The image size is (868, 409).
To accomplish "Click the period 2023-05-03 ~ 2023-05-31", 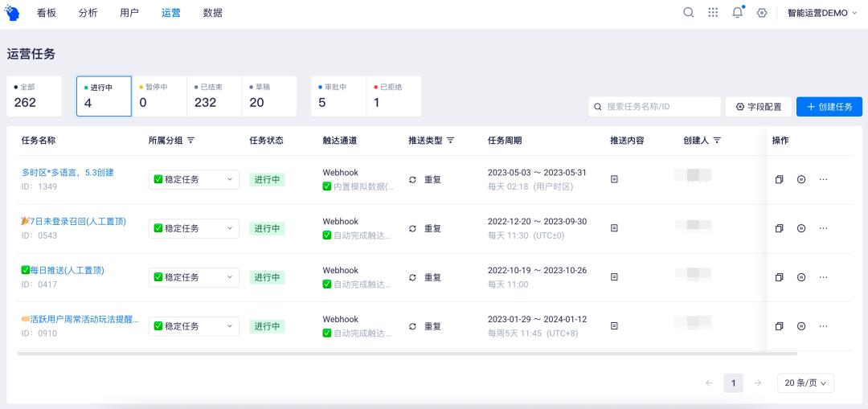I will pyautogui.click(x=537, y=172).
